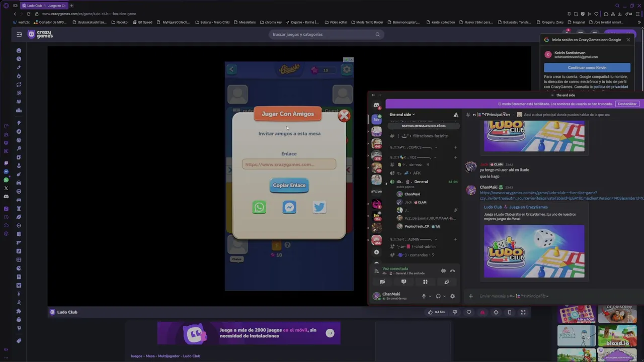Open the CrazyGames hamburger menu
Viewport: 644px width, 362px height.
tap(19, 34)
